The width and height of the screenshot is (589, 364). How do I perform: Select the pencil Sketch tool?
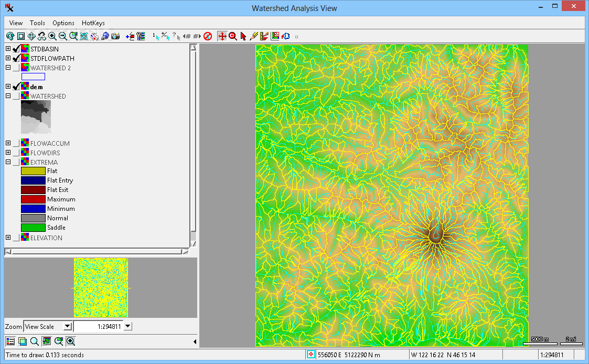(254, 36)
